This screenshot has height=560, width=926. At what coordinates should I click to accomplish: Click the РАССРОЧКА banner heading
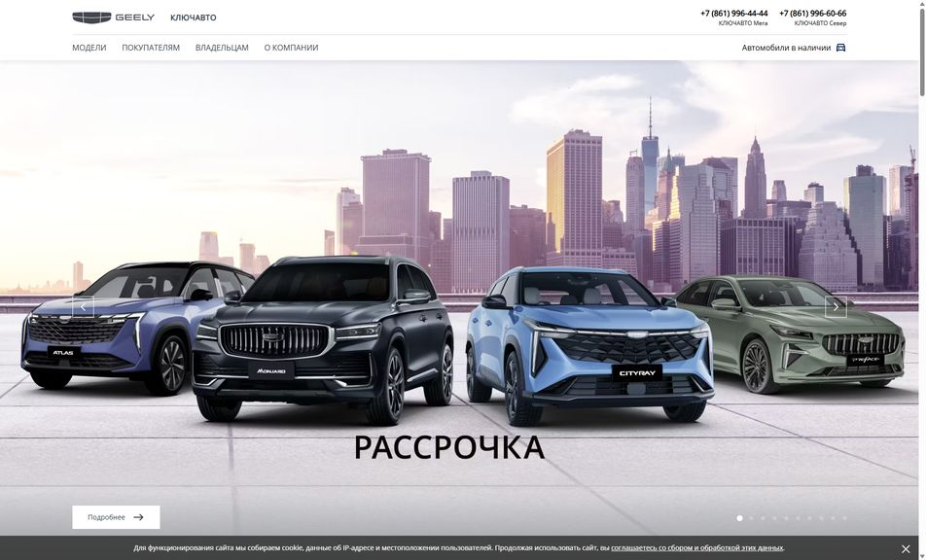click(x=448, y=447)
